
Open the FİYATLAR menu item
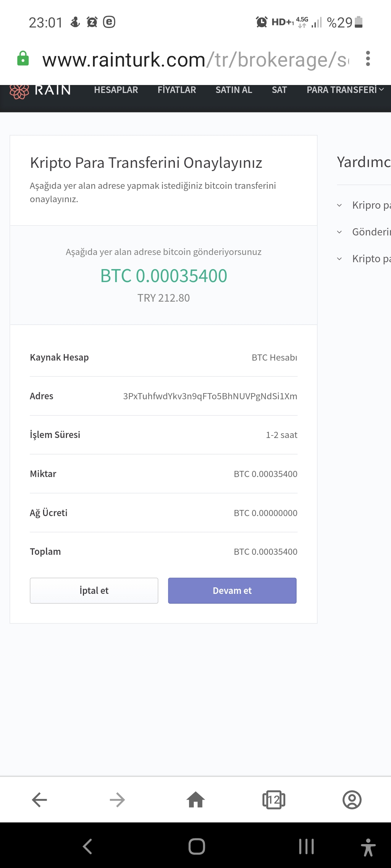coord(177,90)
